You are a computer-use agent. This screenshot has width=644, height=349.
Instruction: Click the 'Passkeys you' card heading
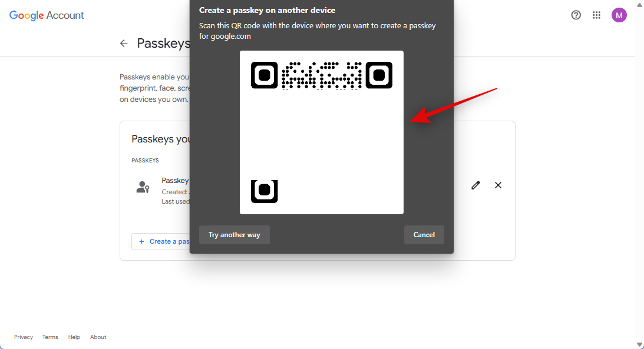point(161,139)
